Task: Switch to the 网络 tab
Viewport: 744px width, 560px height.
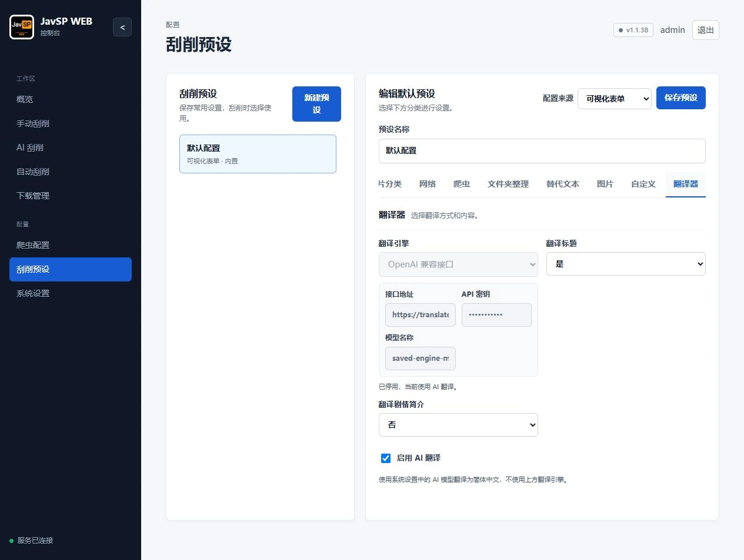Action: coord(428,184)
